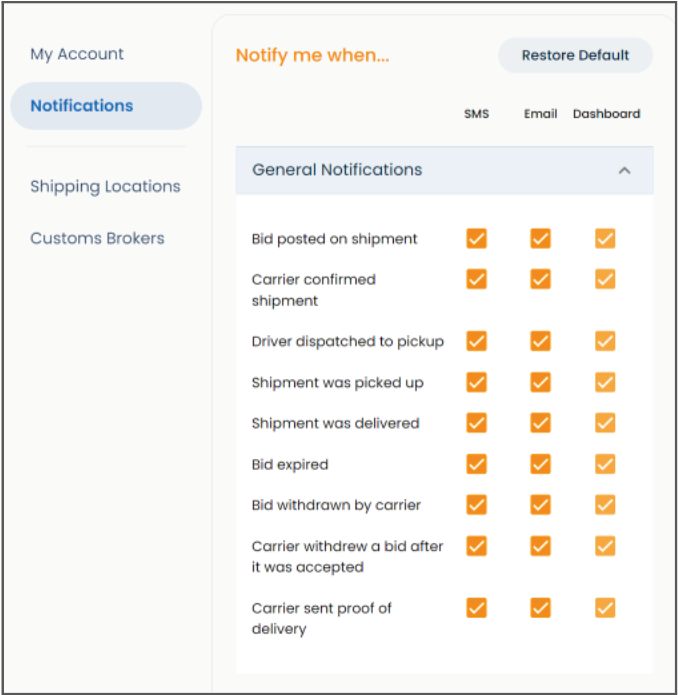The width and height of the screenshot is (678, 695).
Task: Uncheck Email for Bid posted on shipment
Action: 540,238
